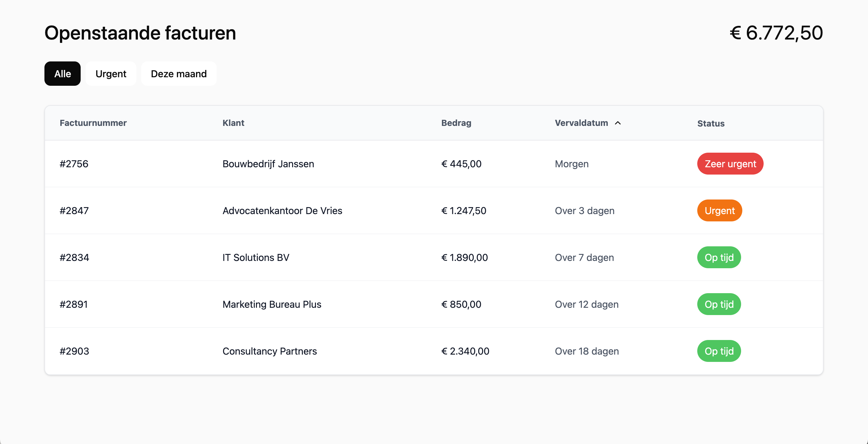Sort table by Klant column
This screenshot has height=444, width=868.
[233, 123]
